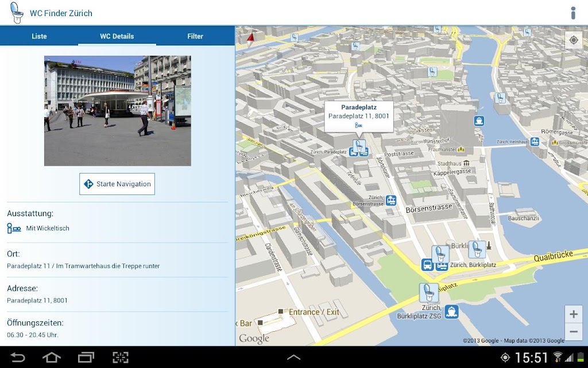The width and height of the screenshot is (588, 368).
Task: Select the WC Details tab
Action: click(x=117, y=36)
